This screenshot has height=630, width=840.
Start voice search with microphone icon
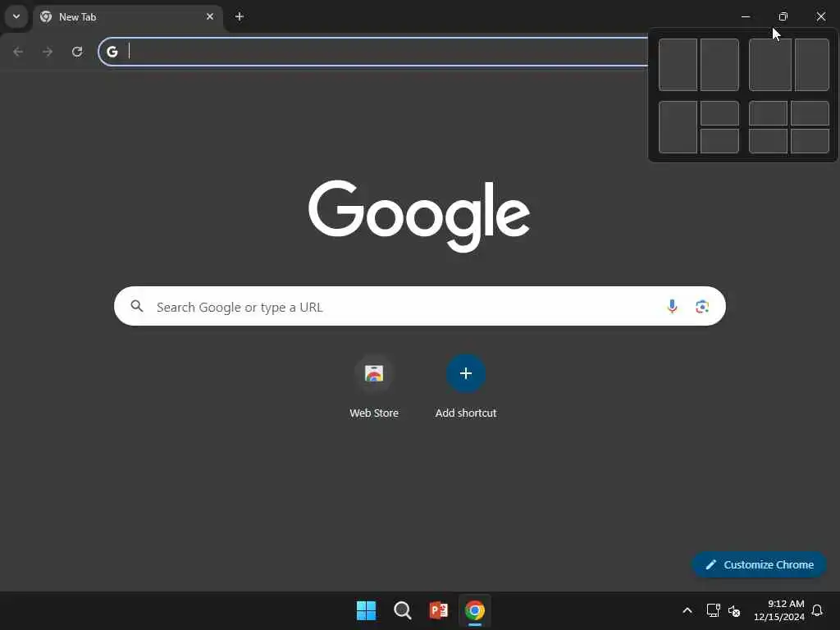click(672, 307)
